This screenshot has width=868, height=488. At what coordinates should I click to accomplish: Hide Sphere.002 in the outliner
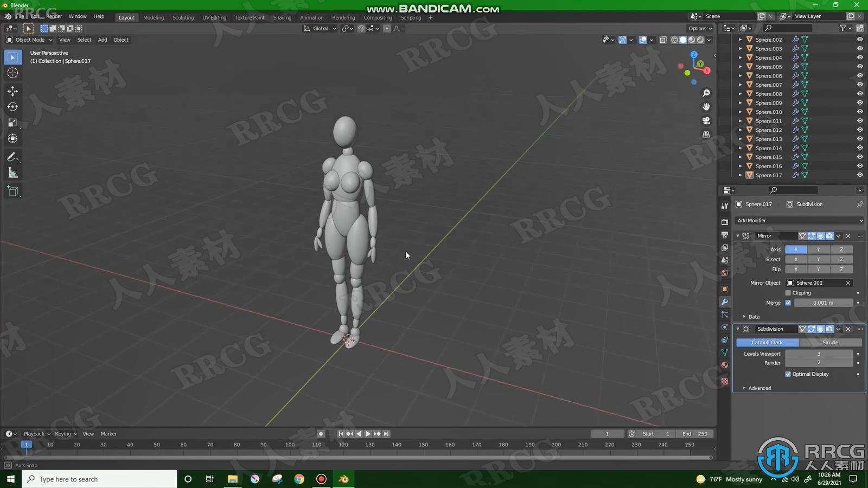tap(859, 40)
